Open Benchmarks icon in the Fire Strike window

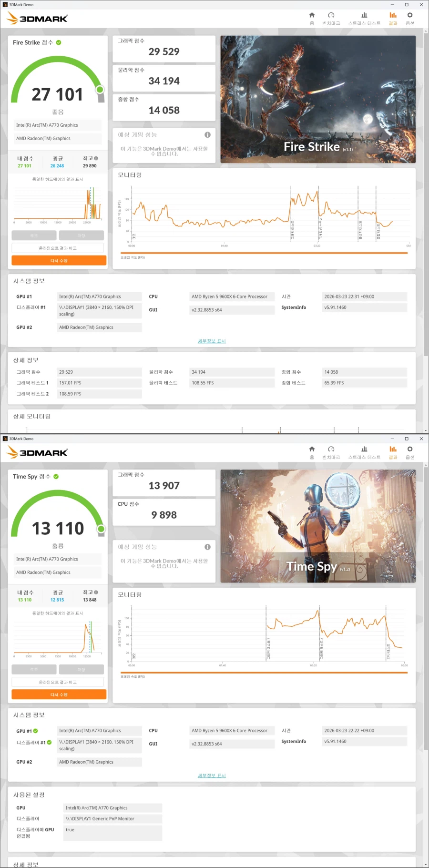pyautogui.click(x=331, y=15)
